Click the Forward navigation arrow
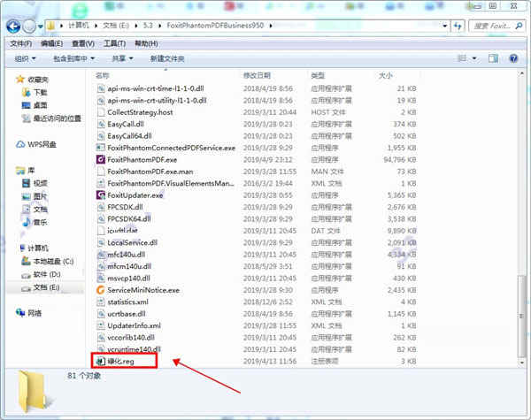 (29, 26)
